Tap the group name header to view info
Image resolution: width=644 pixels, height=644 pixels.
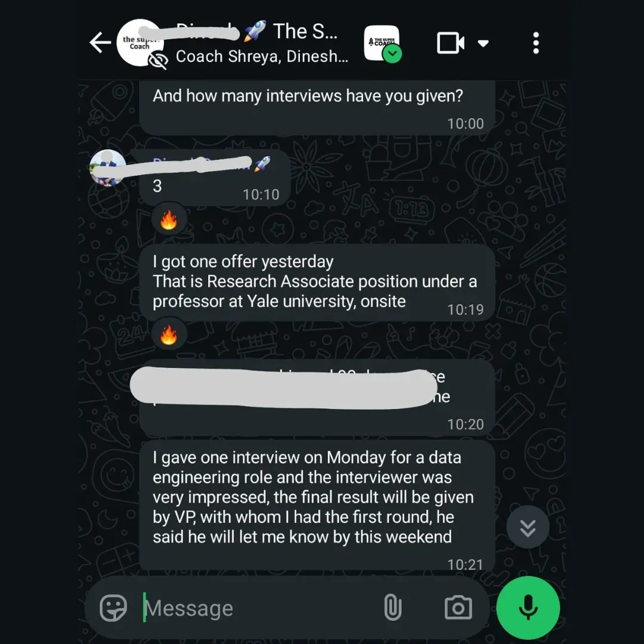click(x=262, y=43)
